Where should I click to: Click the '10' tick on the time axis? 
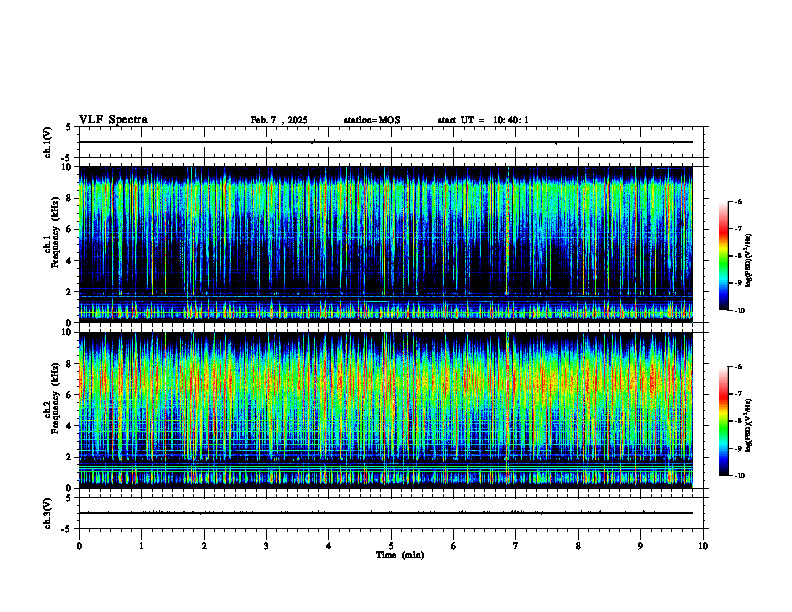click(x=703, y=546)
